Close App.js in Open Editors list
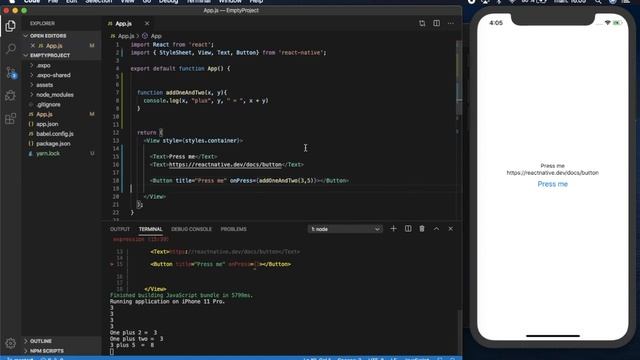640x360 pixels. (x=33, y=46)
